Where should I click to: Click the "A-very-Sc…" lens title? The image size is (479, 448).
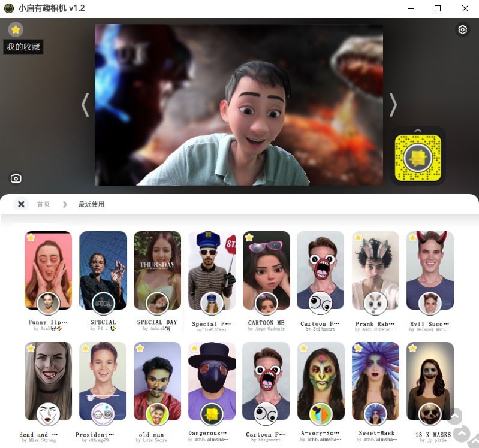coord(320,433)
